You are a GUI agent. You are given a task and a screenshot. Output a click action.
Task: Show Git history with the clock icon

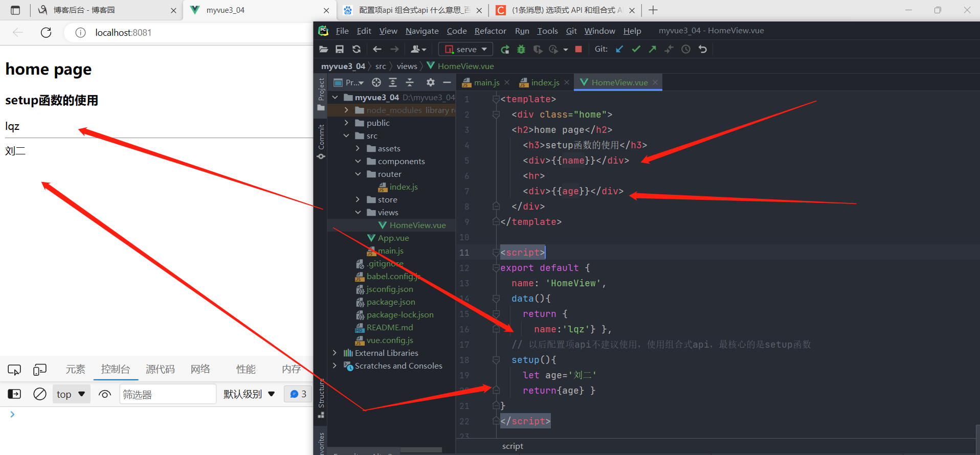click(686, 49)
